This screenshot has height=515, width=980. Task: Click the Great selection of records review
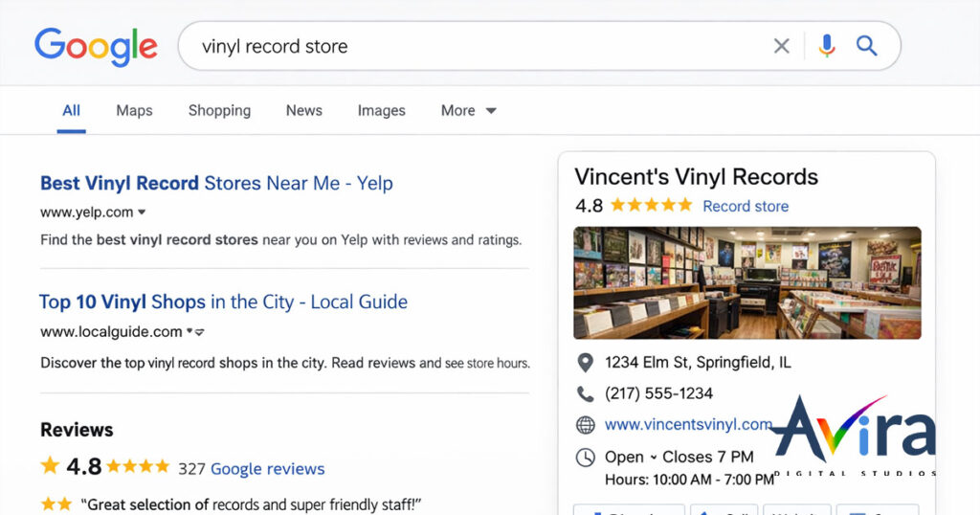pyautogui.click(x=251, y=504)
